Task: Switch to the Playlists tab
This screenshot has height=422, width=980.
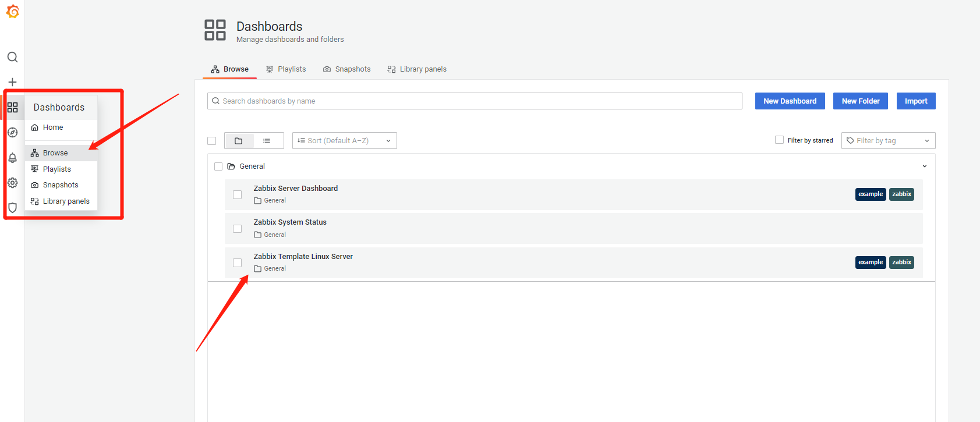Action: [286, 69]
